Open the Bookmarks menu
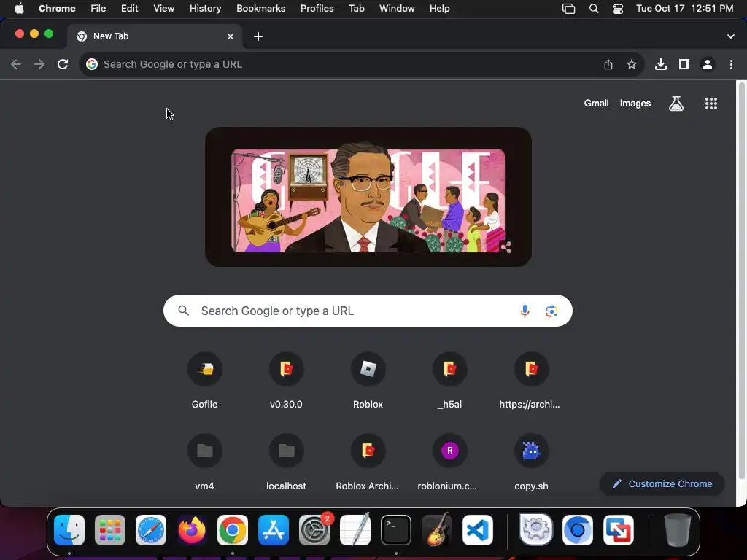Screen dimensions: 747x560 pyautogui.click(x=260, y=9)
